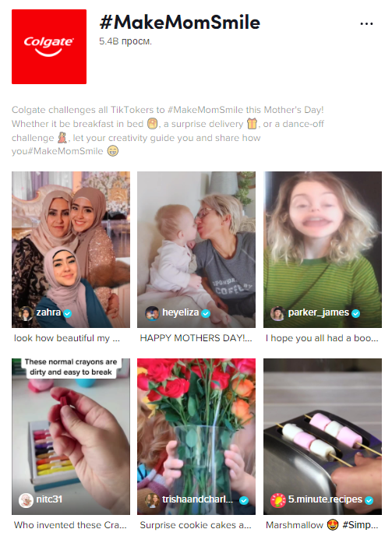Screen dimensions: 392x536
Task: Open the heyeliza username link
Action: 180,312
